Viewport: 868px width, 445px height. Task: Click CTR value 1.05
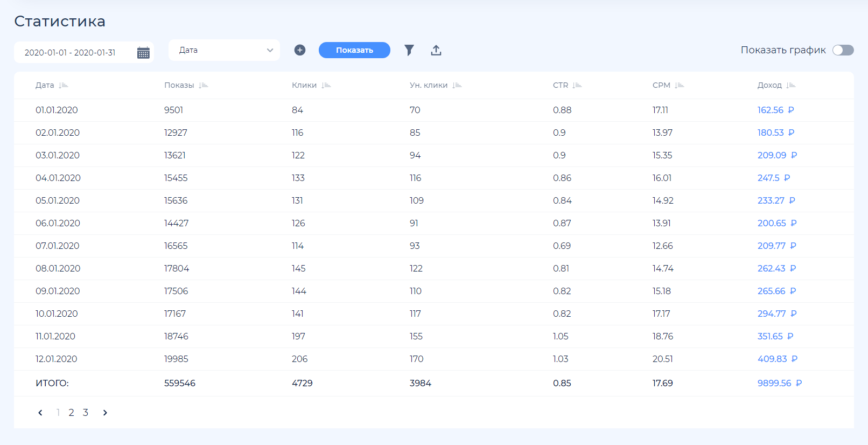coord(561,336)
